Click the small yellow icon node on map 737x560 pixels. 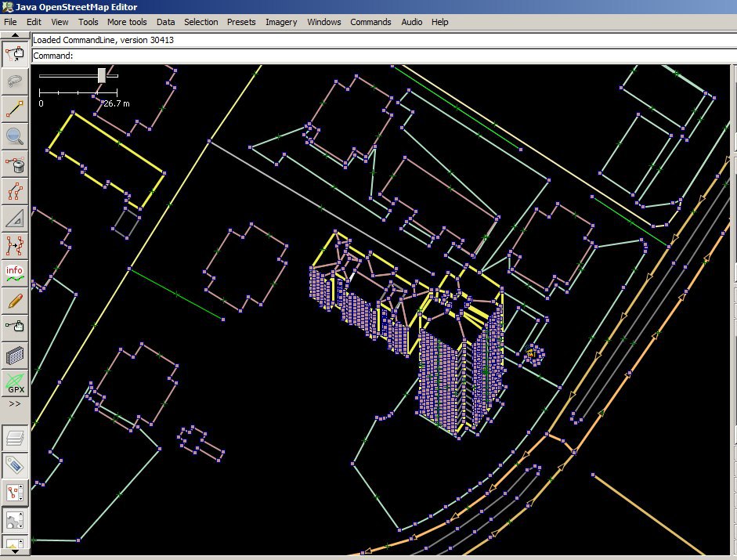[x=531, y=353]
